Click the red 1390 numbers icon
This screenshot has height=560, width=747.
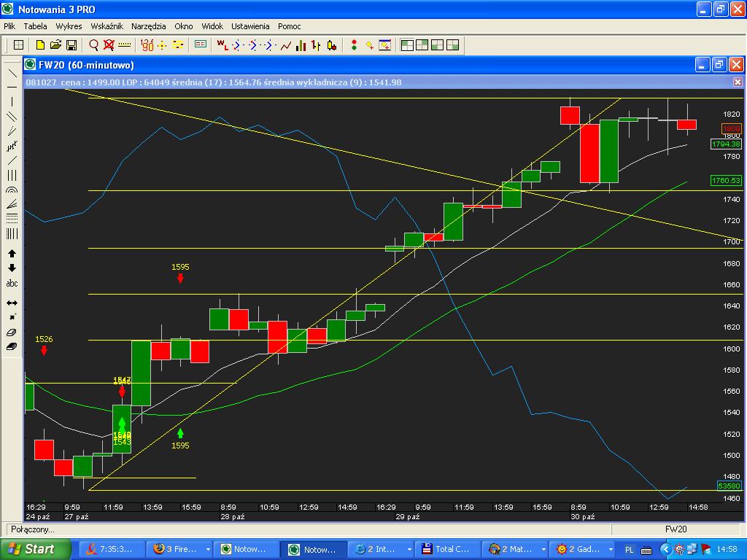147,45
